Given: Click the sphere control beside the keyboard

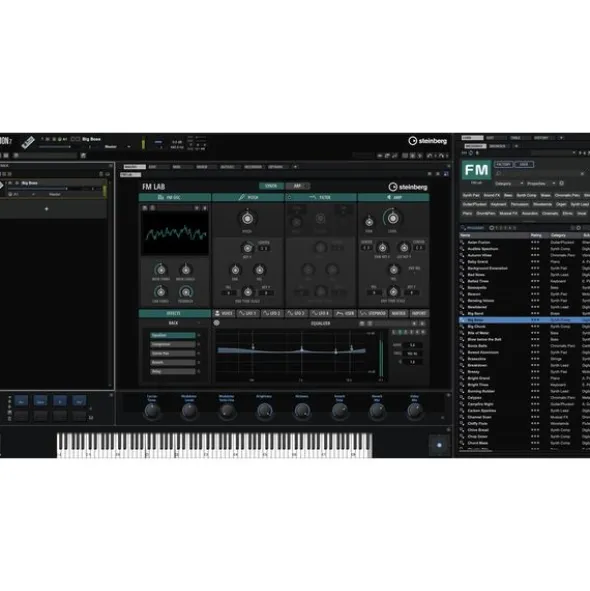Looking at the screenshot, I should [x=439, y=445].
